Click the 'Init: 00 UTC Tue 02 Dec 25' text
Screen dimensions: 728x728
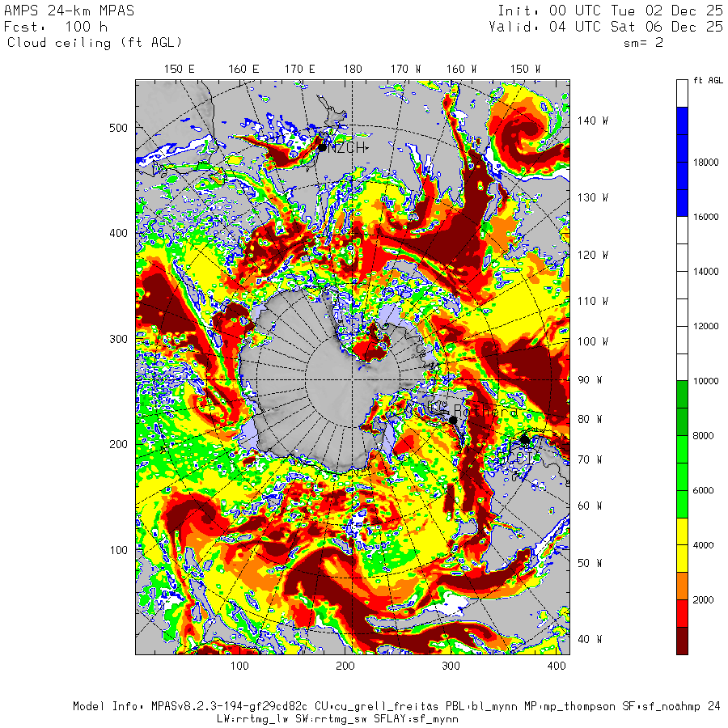coord(611,11)
